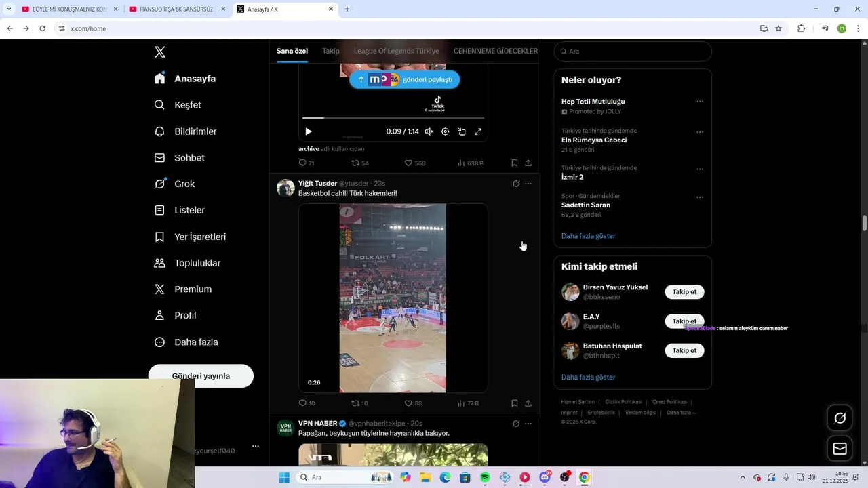
Task: Open Listeler page
Action: (179, 210)
